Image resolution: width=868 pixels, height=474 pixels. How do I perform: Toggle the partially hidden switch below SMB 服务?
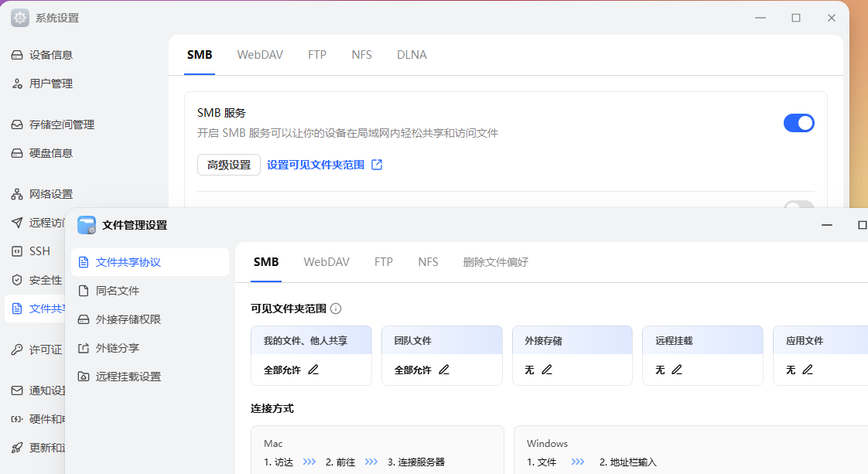coord(798,206)
